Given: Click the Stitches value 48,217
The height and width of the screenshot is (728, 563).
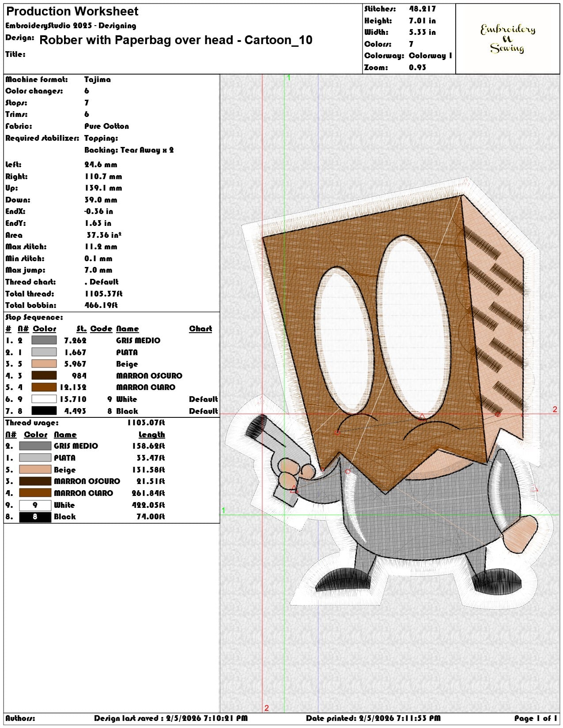Looking at the screenshot, I should point(422,9).
